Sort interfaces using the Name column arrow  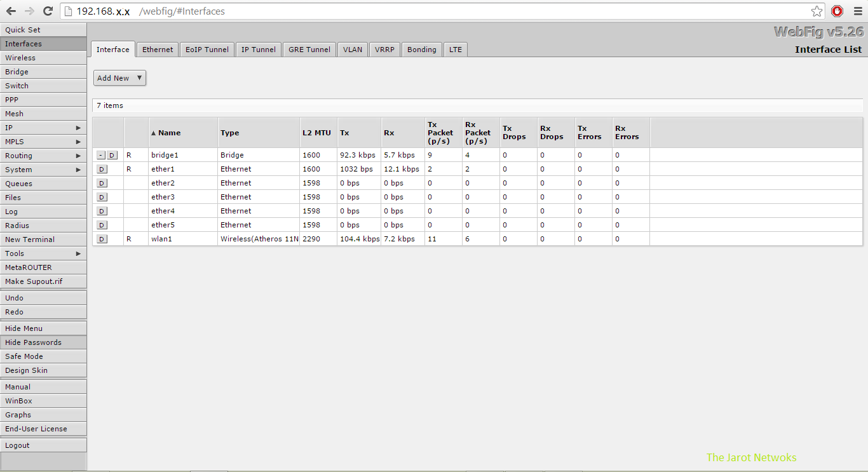tap(153, 132)
